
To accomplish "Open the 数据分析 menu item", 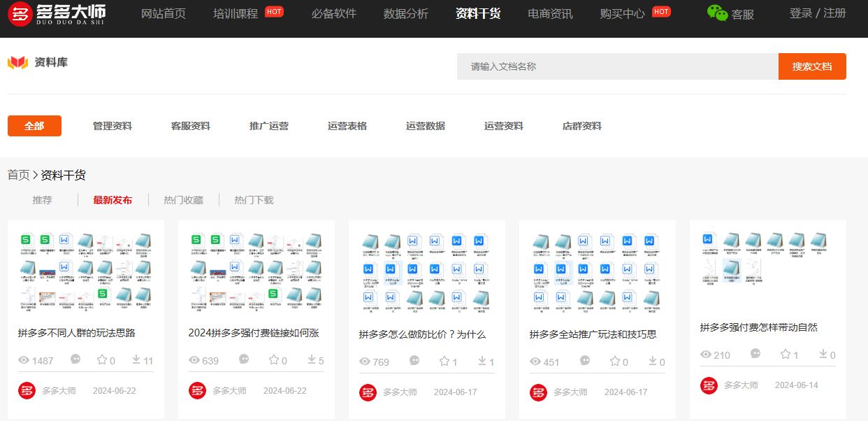I will (x=406, y=13).
